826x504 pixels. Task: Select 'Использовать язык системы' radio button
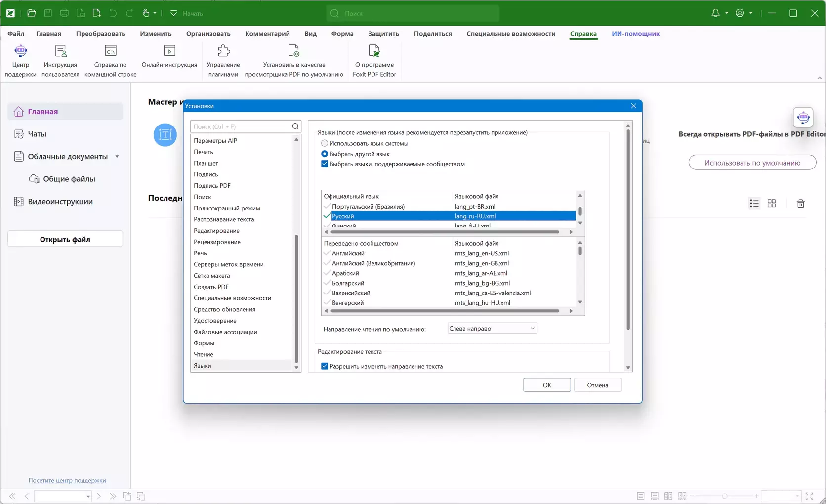click(325, 143)
